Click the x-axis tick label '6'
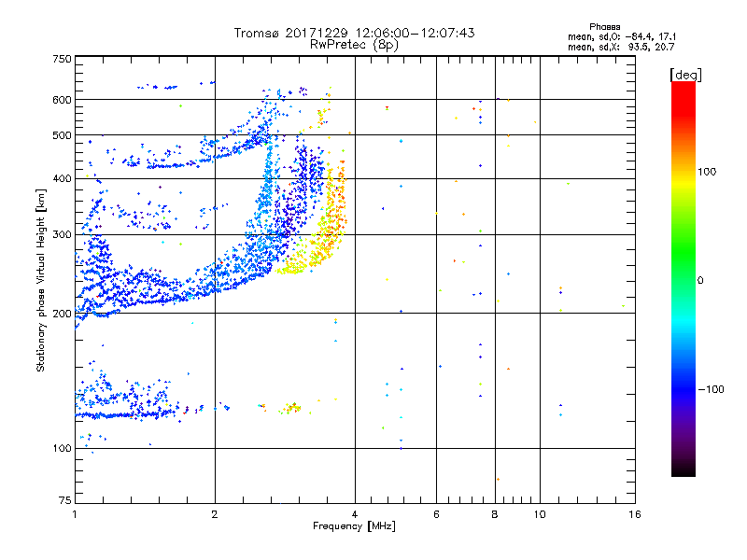 point(436,514)
